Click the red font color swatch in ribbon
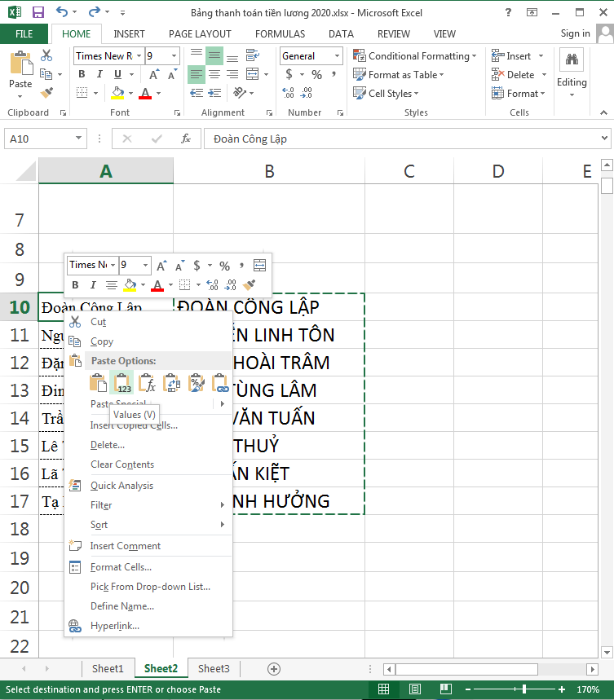Image resolution: width=614 pixels, height=700 pixels. 145,94
